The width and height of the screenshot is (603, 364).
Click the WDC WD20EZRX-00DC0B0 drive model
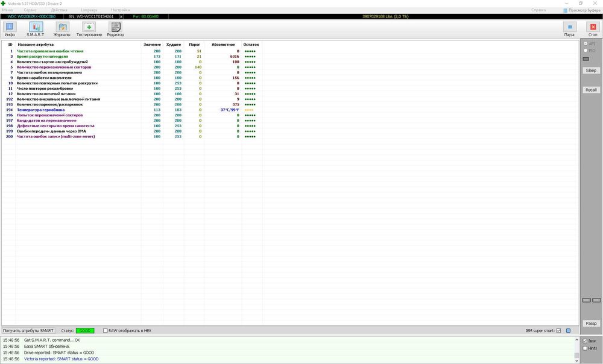point(31,16)
